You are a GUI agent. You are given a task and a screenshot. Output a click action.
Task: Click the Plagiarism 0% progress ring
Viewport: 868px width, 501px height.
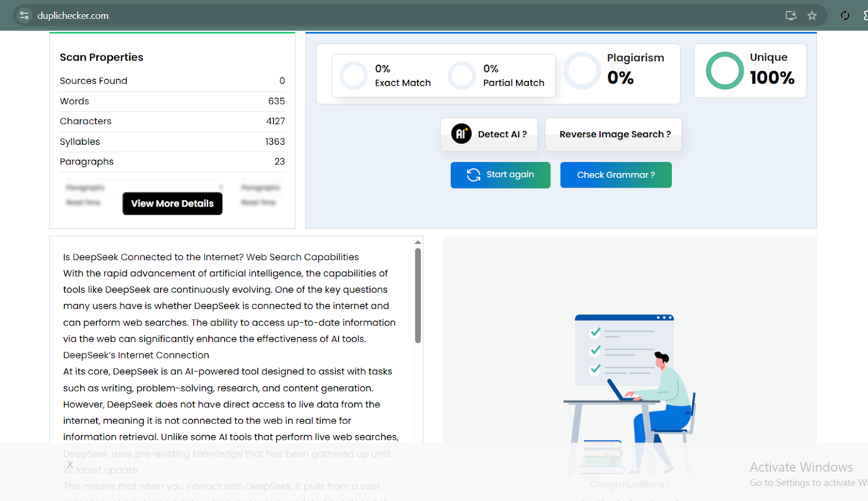[582, 70]
